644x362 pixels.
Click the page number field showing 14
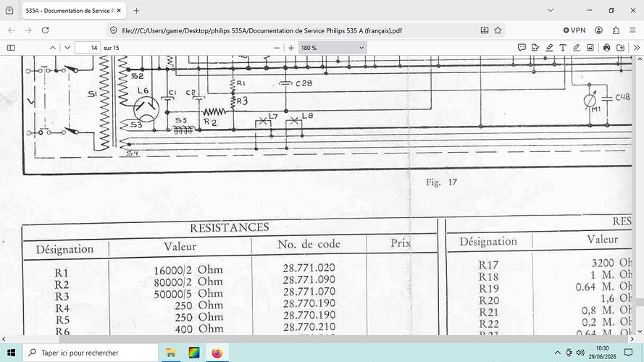click(x=88, y=48)
